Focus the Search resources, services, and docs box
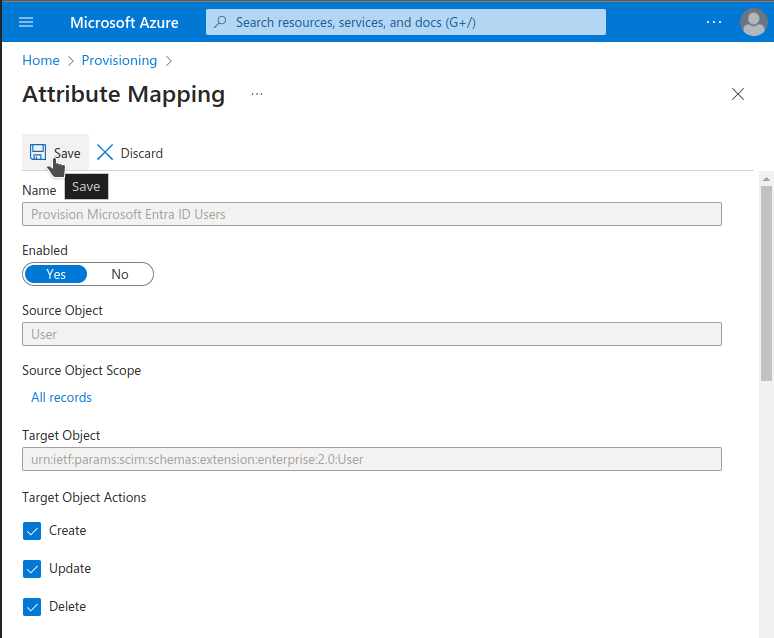Screen dimensions: 774x638 (406, 22)
